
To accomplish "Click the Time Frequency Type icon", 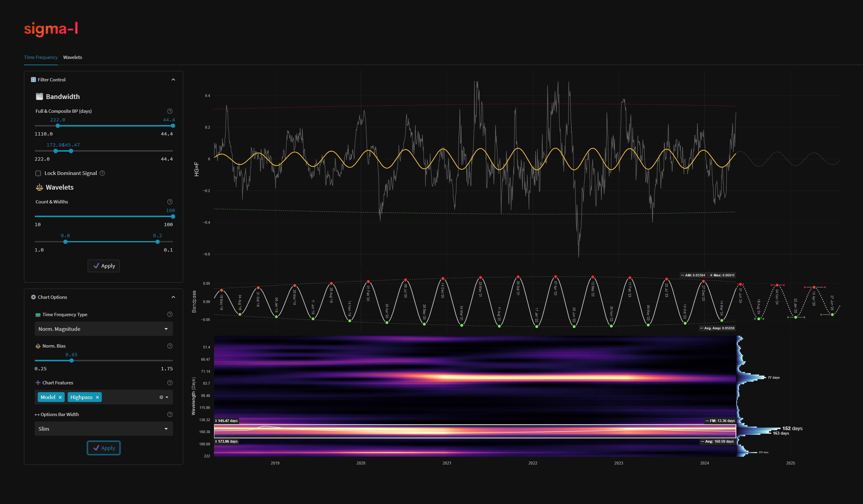I will pyautogui.click(x=38, y=315).
